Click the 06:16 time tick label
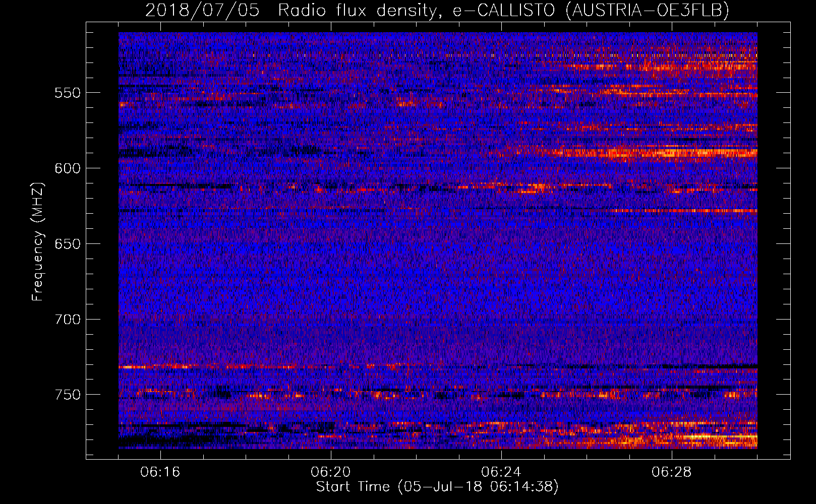This screenshot has width=816, height=504. point(160,472)
